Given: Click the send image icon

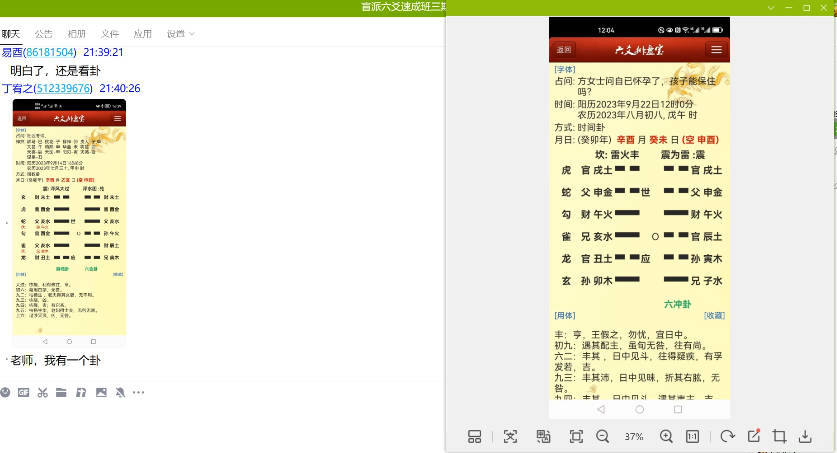Looking at the screenshot, I should click(x=100, y=392).
